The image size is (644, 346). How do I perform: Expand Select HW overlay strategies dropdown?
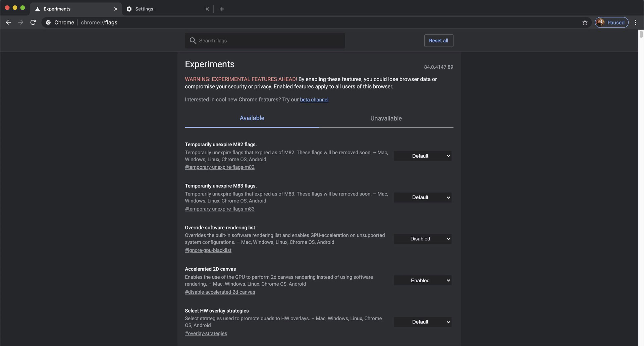422,322
